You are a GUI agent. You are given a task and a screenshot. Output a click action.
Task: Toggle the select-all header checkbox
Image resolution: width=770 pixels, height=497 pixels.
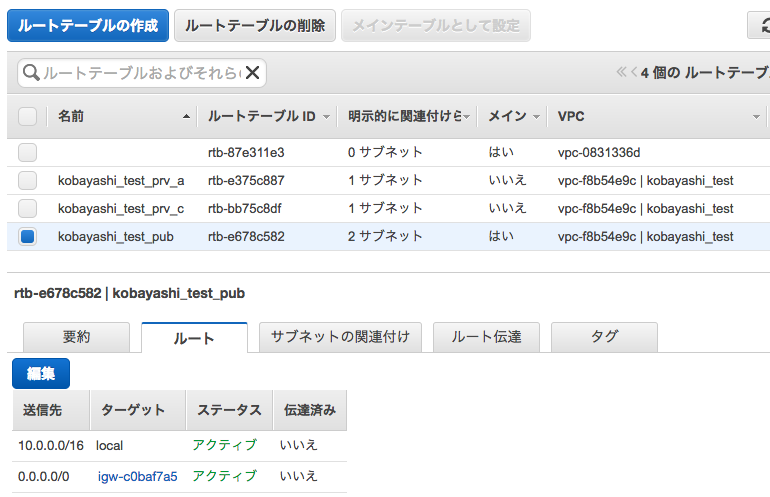click(x=28, y=116)
